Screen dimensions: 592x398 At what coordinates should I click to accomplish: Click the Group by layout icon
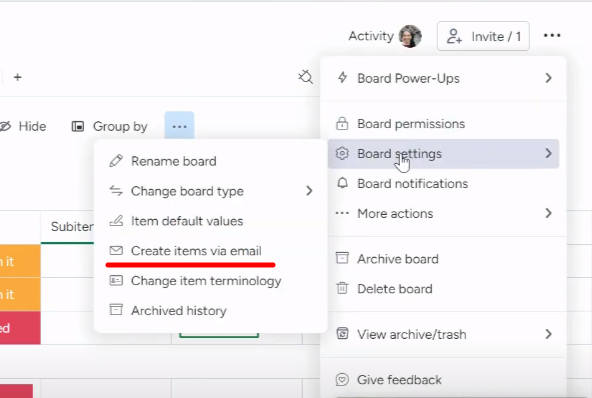pos(78,126)
